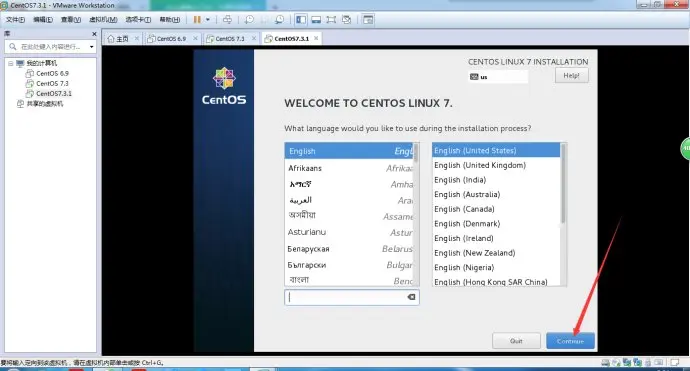Pause the running virtual machine
Screen dimensions: 690x371
point(197,19)
